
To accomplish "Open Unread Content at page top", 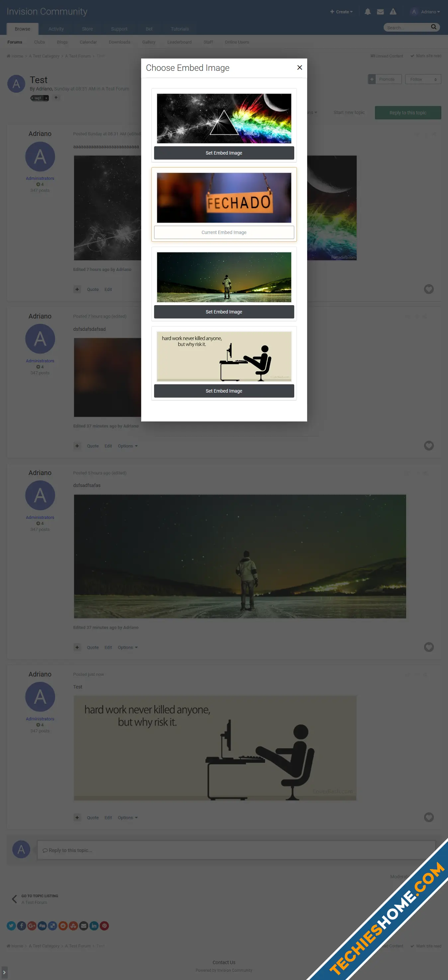I will 387,56.
